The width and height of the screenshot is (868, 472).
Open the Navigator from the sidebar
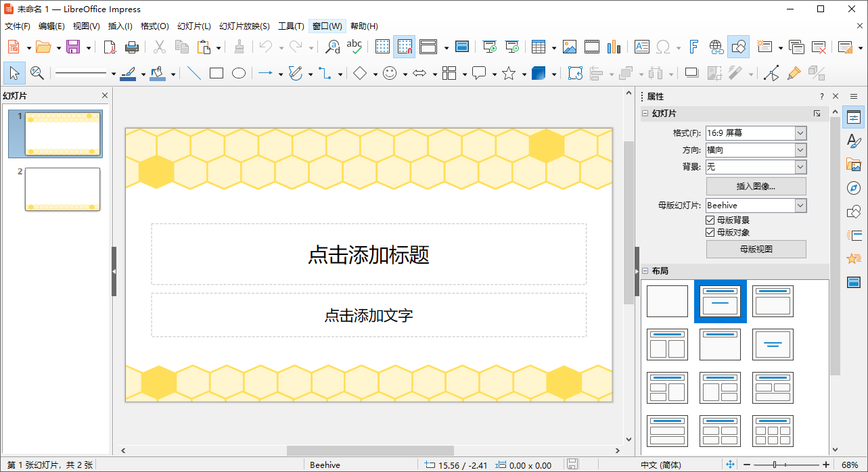[x=854, y=188]
